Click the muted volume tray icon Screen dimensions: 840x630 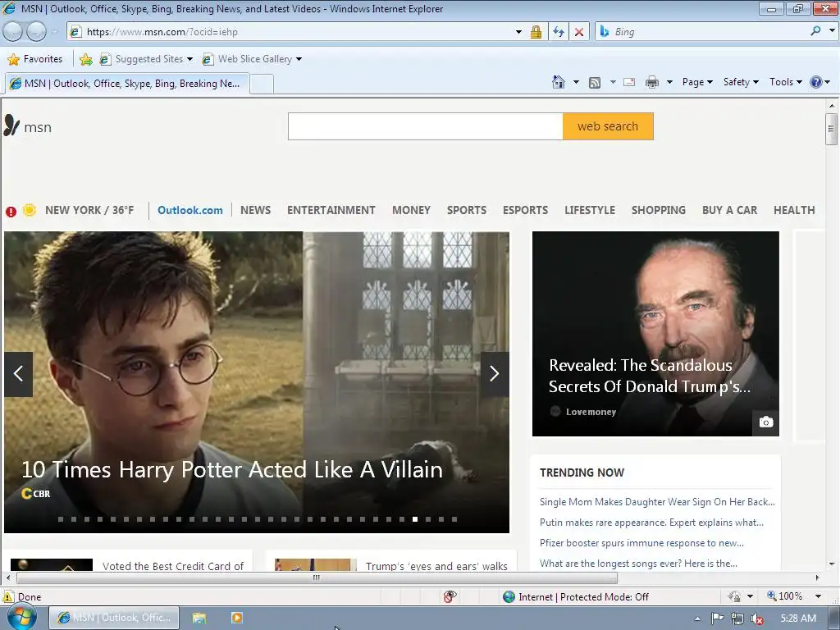pyautogui.click(x=757, y=619)
